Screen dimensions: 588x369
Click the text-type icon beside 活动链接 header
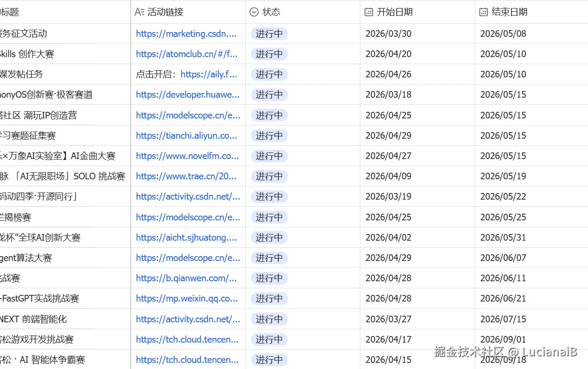tap(139, 12)
